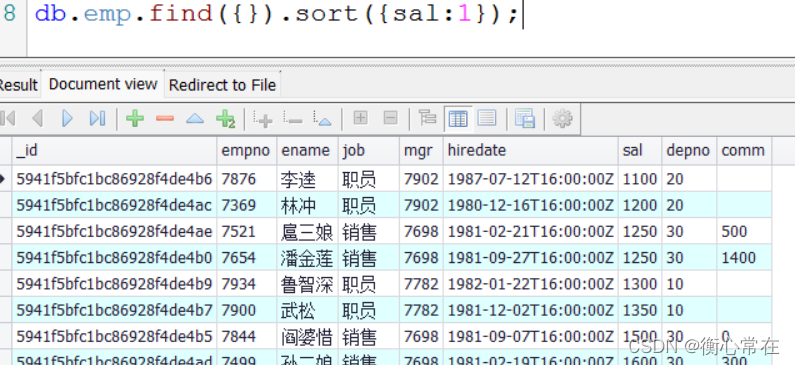This screenshot has width=795, height=365.
Task: Click ename cell 鲁智深
Action: point(307,284)
